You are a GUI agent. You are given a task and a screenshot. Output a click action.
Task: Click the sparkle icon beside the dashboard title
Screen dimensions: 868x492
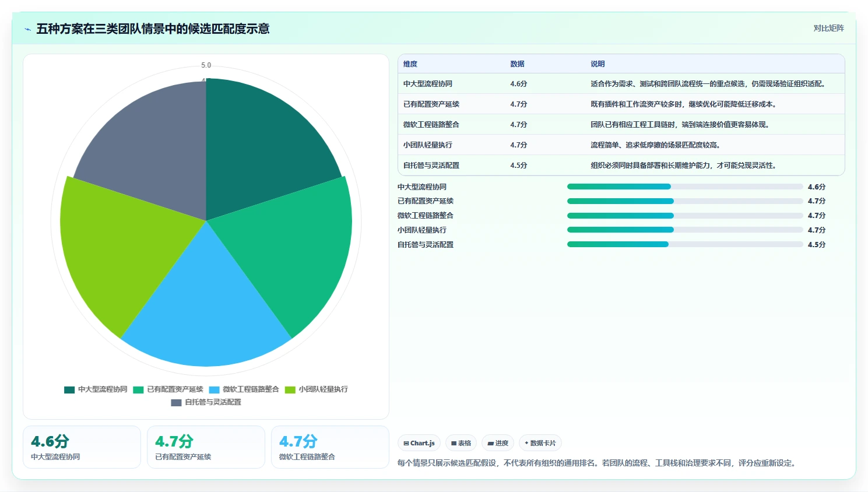click(x=27, y=29)
